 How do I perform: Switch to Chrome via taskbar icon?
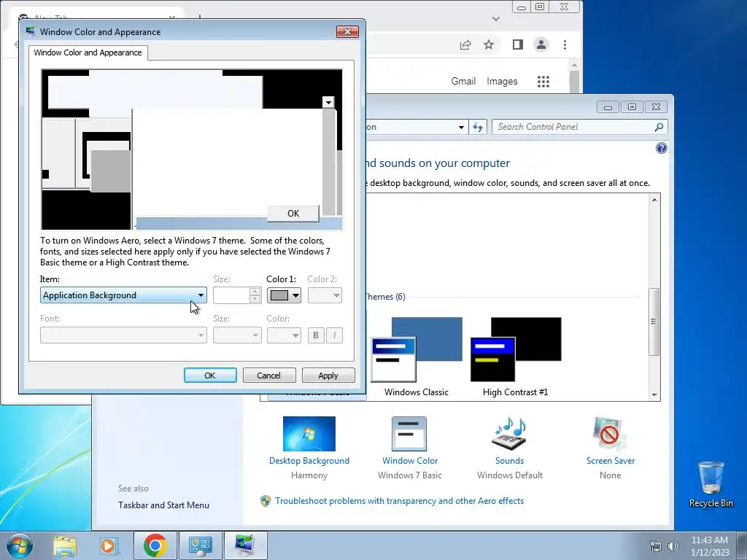tap(155, 545)
